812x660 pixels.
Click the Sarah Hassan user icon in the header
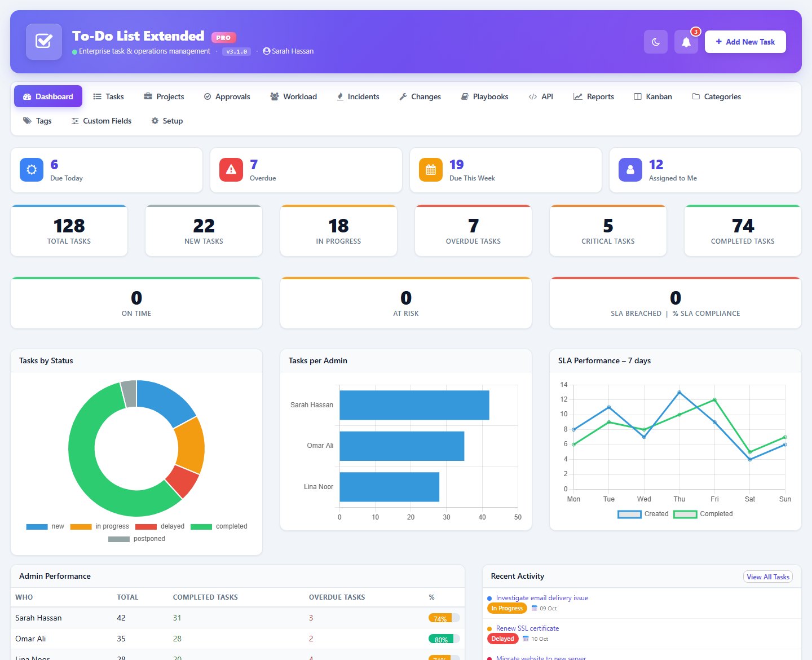pos(267,51)
